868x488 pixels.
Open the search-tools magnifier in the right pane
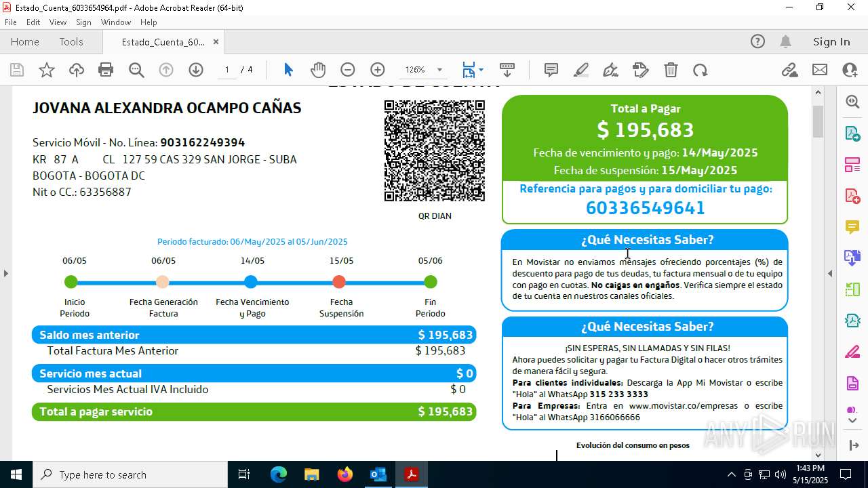[x=852, y=102]
